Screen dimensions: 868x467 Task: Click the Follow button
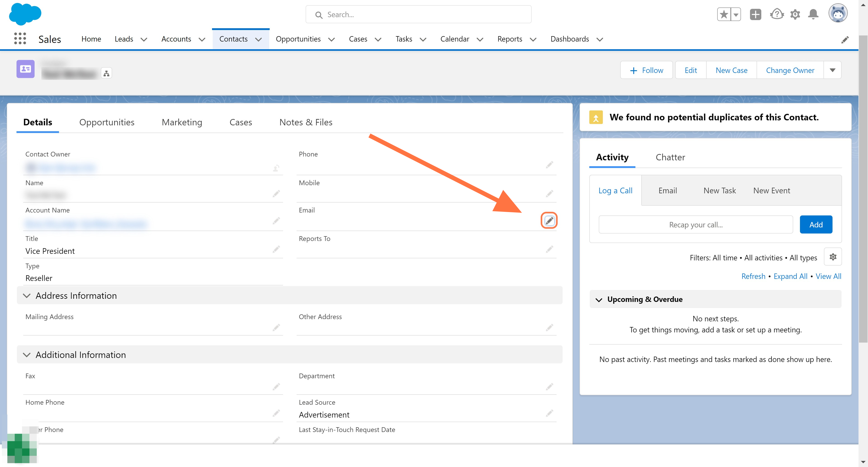[x=647, y=70]
